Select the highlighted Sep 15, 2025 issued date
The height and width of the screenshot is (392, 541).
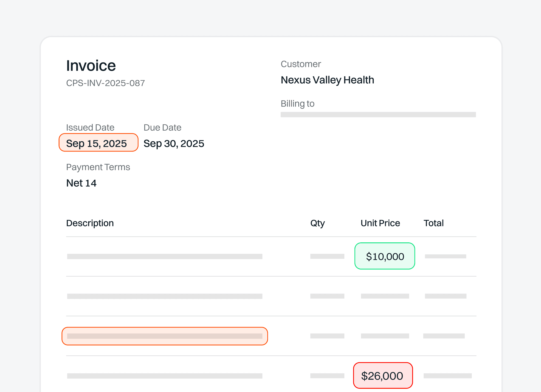pos(98,143)
